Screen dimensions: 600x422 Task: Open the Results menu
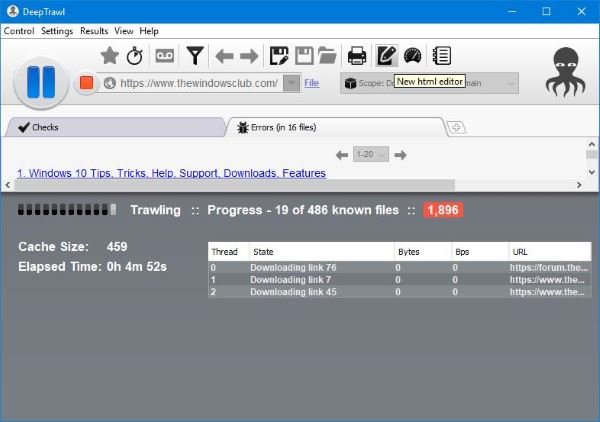tap(94, 31)
